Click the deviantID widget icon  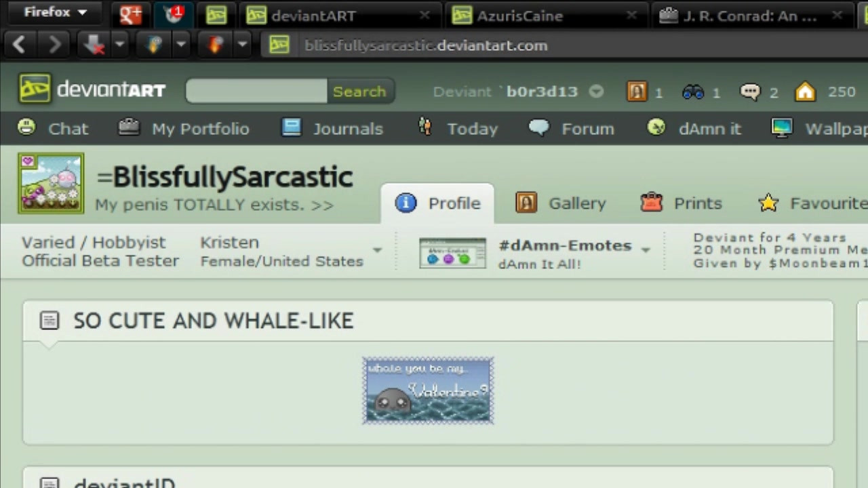(x=50, y=482)
